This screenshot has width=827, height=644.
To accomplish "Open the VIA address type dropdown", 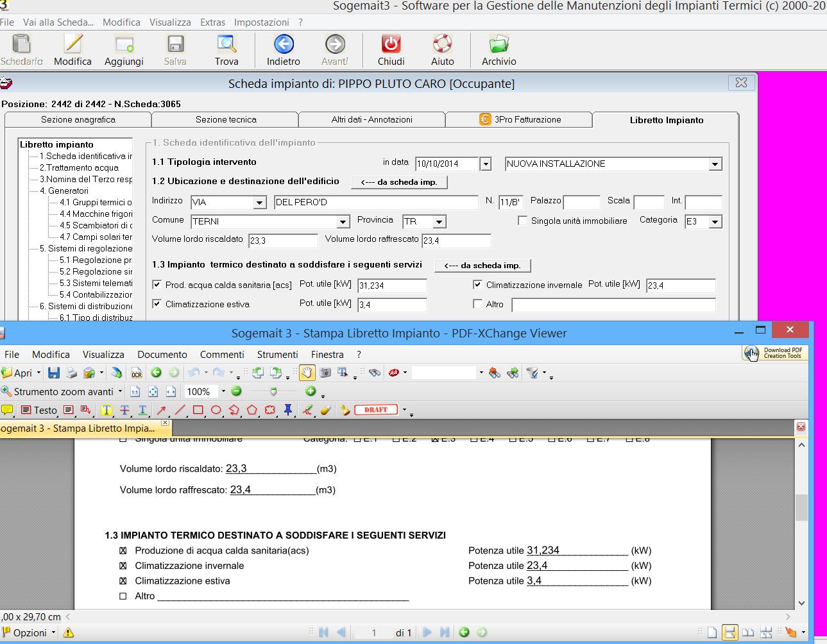I will (x=260, y=203).
